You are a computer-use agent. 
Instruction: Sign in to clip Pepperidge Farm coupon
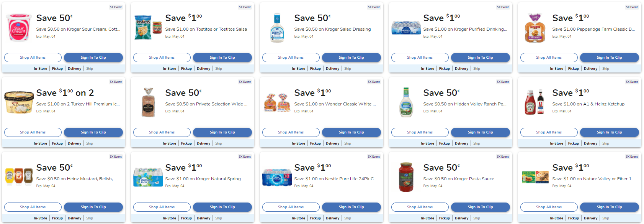click(609, 58)
